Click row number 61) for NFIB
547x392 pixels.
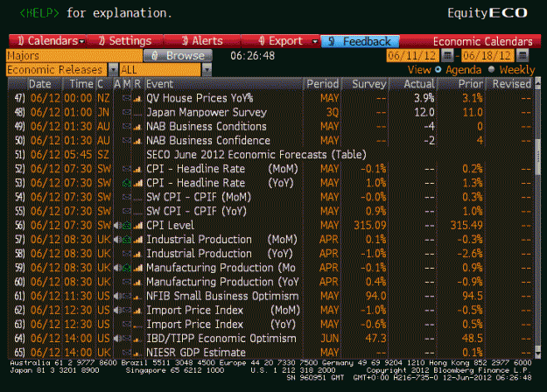coord(19,296)
